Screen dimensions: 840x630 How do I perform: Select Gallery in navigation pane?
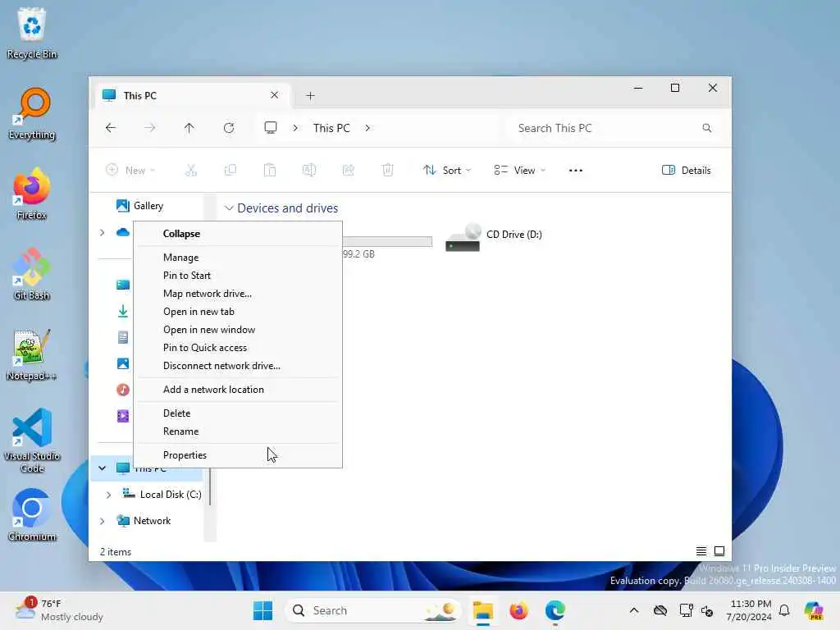[148, 206]
